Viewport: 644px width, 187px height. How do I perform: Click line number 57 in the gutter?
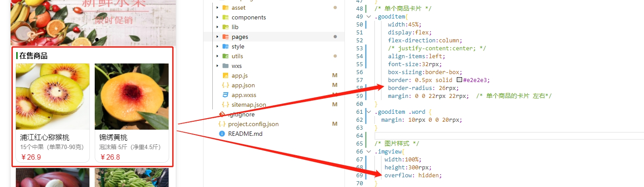pyautogui.click(x=359, y=80)
